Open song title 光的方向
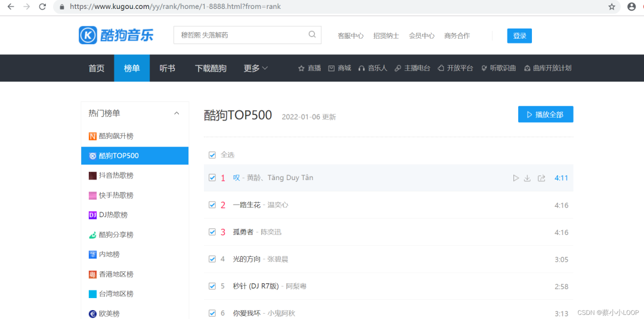 click(246, 259)
